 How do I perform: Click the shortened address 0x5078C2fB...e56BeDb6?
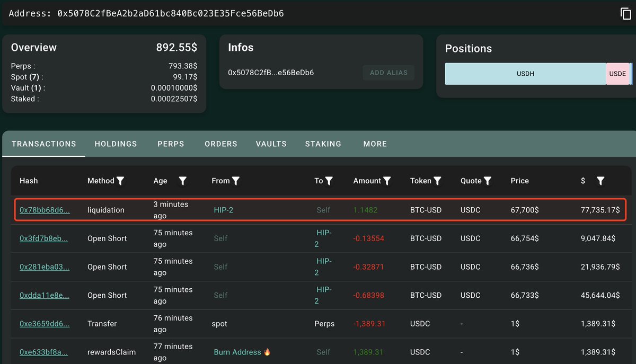[x=271, y=73]
